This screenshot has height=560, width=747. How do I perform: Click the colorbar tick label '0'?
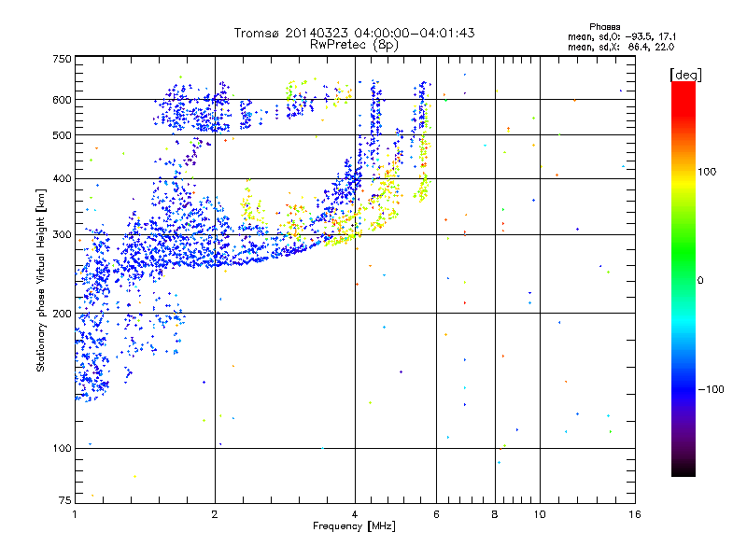pyautogui.click(x=700, y=281)
